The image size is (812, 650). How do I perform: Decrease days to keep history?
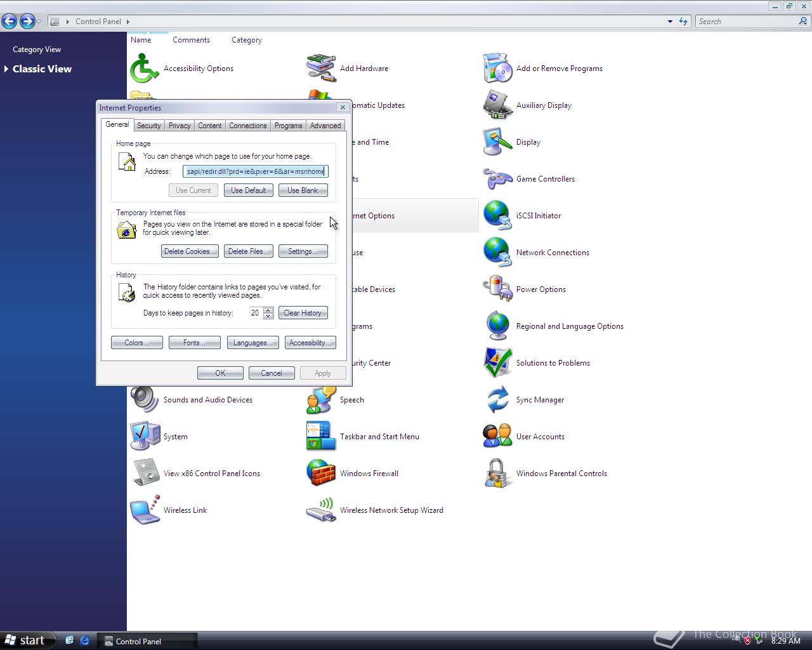pyautogui.click(x=268, y=316)
